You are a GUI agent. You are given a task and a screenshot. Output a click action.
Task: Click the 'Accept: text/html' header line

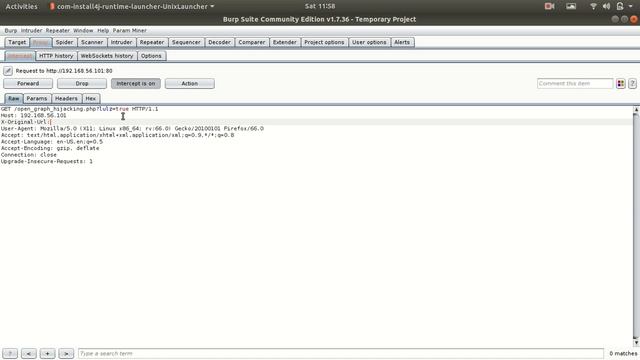pyautogui.click(x=118, y=135)
